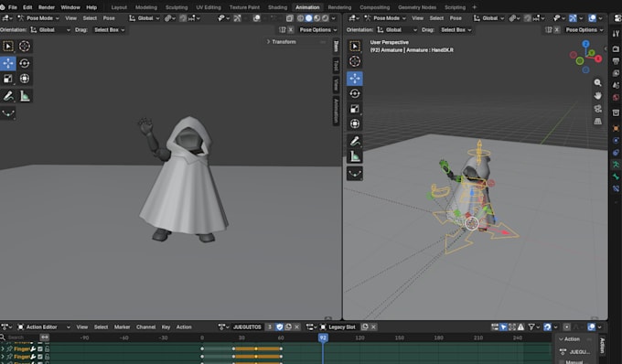Select the Select Box tool in left viewport
This screenshot has width=622, height=364.
(x=8, y=47)
